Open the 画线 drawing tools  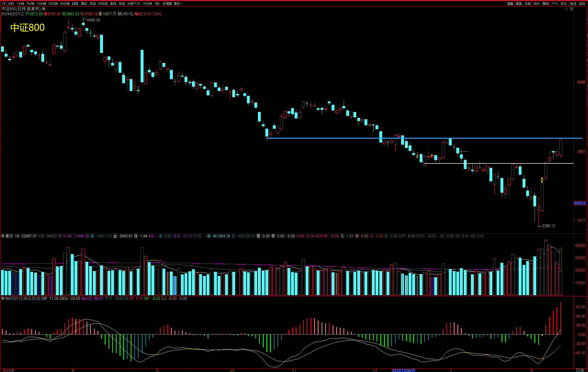coord(546,4)
